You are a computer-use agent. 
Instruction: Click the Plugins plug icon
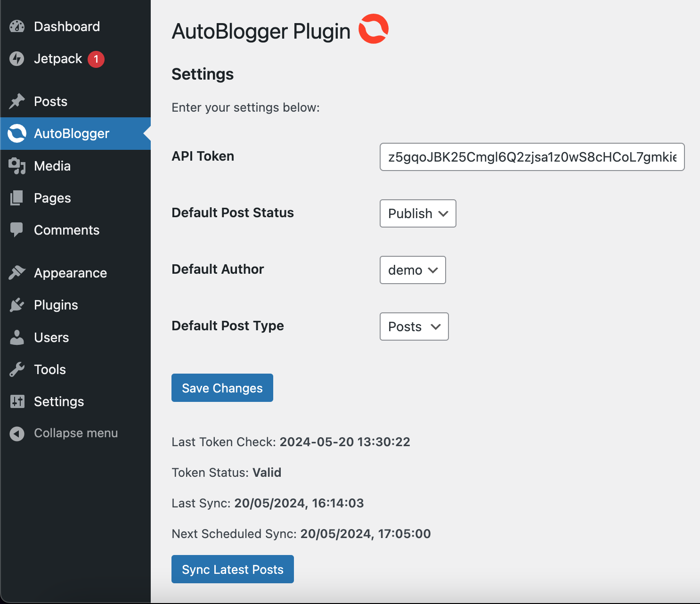tap(17, 305)
